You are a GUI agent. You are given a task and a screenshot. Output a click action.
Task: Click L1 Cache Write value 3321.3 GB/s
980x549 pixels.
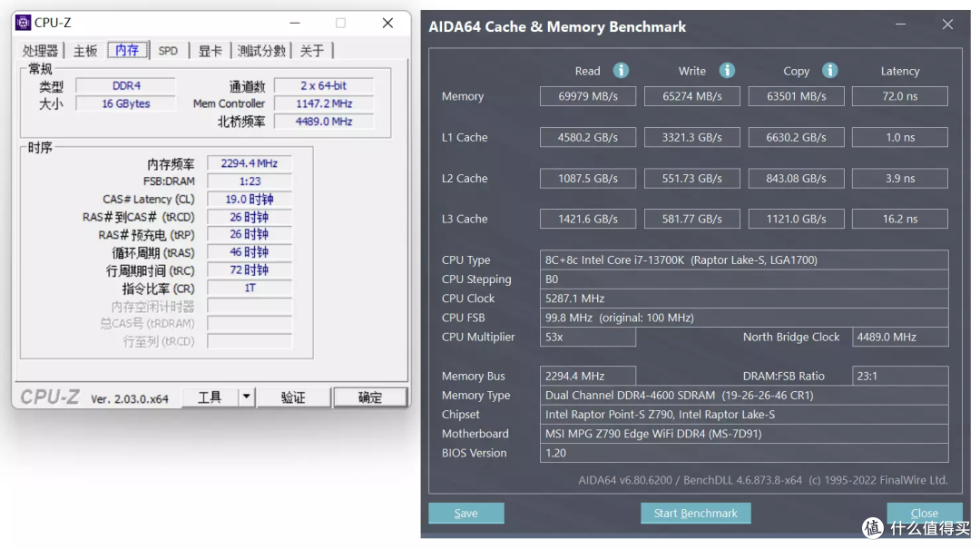(x=691, y=137)
